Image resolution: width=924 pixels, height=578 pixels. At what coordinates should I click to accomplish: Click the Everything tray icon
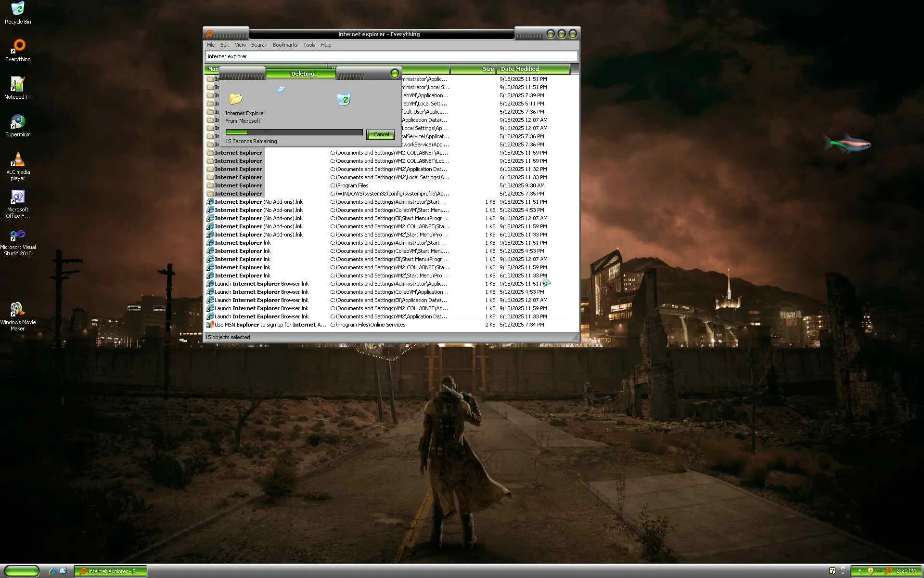[x=888, y=571]
